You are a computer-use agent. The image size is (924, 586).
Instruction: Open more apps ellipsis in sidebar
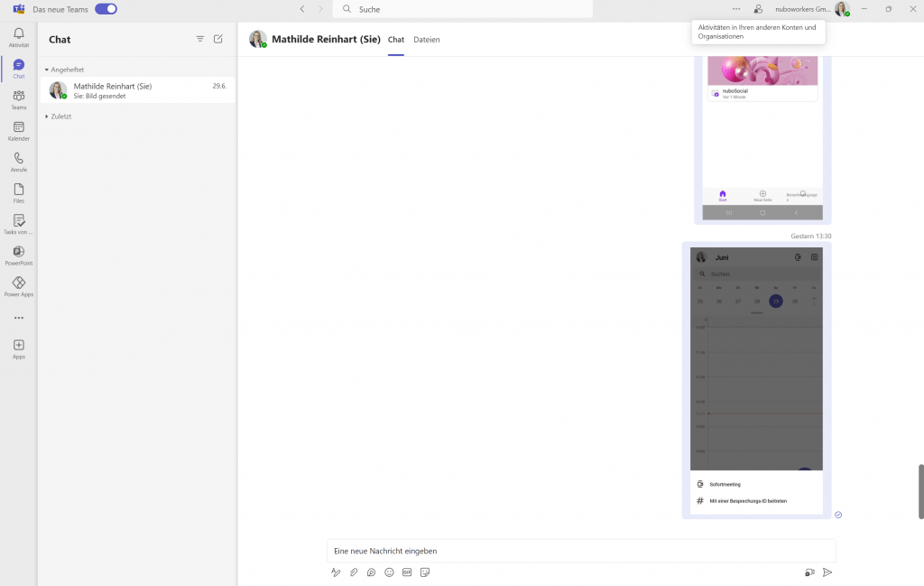[18, 318]
